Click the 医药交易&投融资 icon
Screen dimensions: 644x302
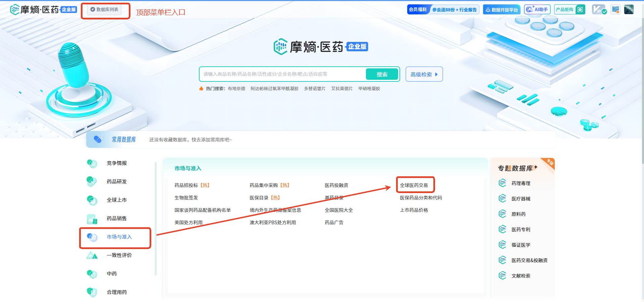click(502, 260)
